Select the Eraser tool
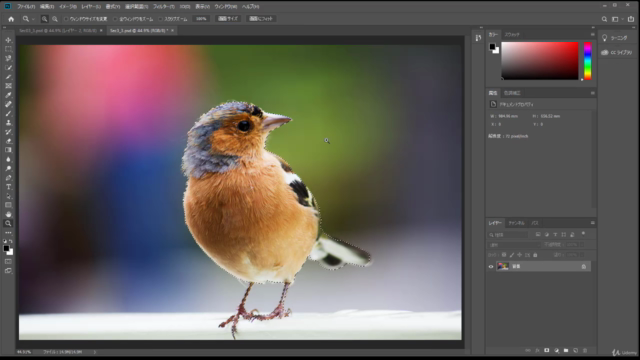The width and height of the screenshot is (640, 360). [x=8, y=141]
